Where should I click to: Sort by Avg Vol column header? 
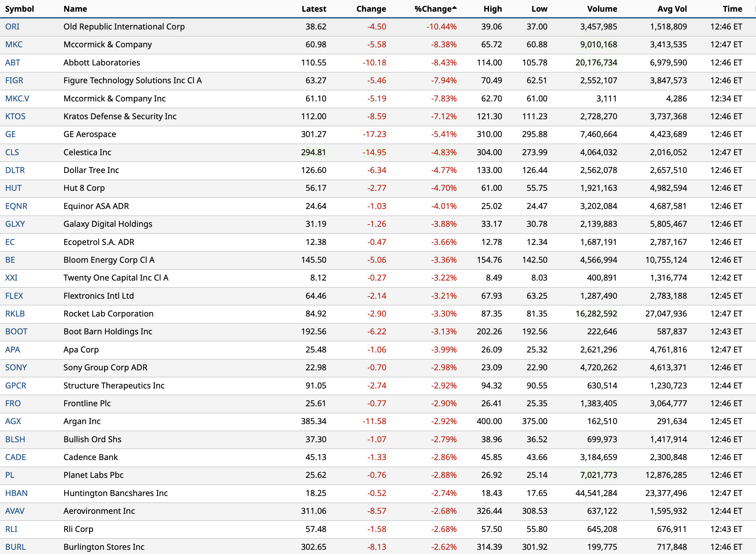[672, 9]
